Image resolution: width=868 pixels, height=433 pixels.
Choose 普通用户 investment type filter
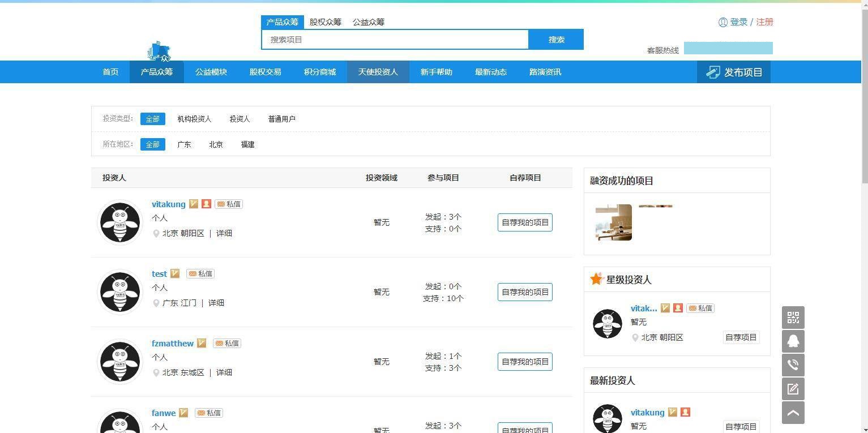[x=281, y=119]
